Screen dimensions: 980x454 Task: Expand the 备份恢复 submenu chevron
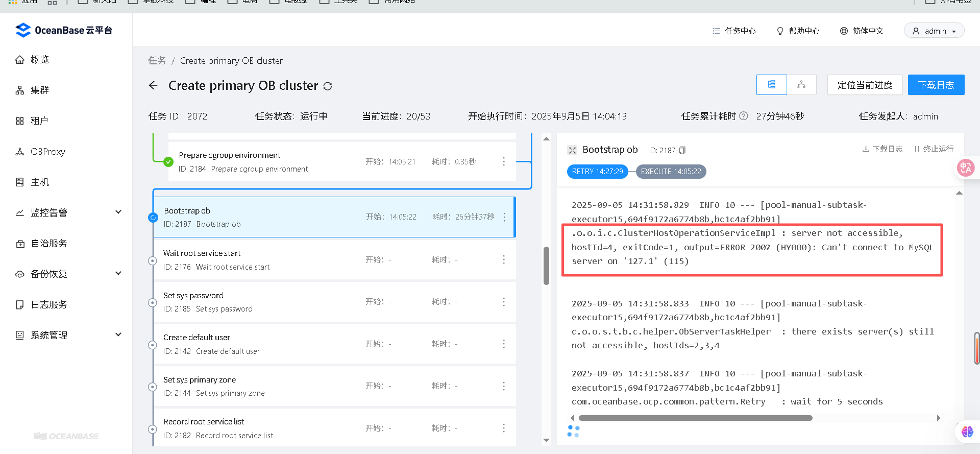tap(118, 273)
